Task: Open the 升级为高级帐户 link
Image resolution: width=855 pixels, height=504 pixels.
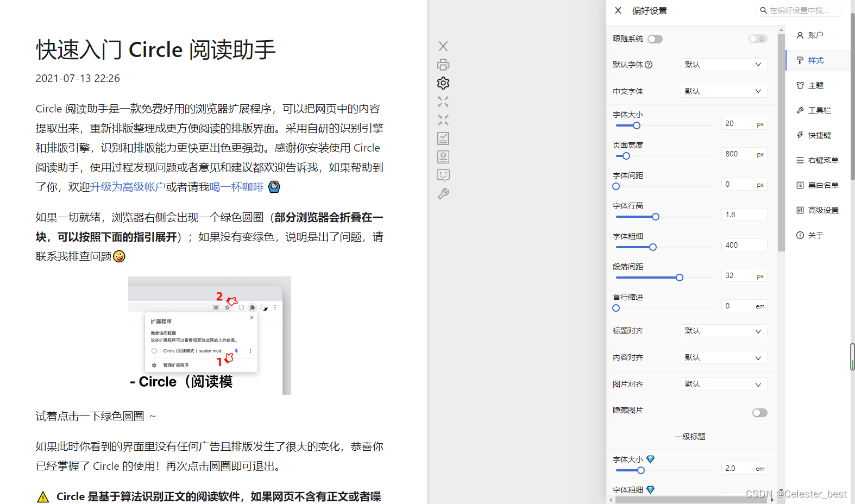Action: point(128,187)
